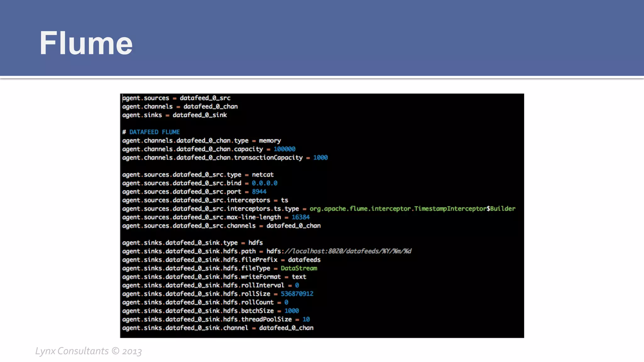The width and height of the screenshot is (644, 362).
Task: Click the channel type memory value
Action: pyautogui.click(x=270, y=140)
